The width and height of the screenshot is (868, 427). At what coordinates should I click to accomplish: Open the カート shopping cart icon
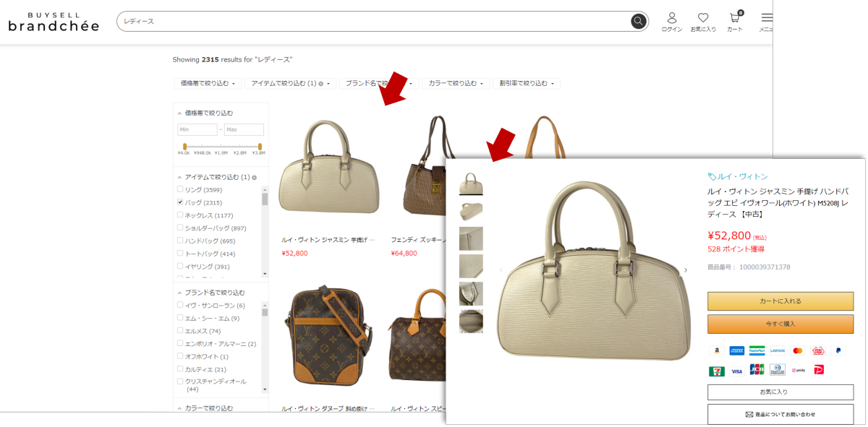[735, 18]
